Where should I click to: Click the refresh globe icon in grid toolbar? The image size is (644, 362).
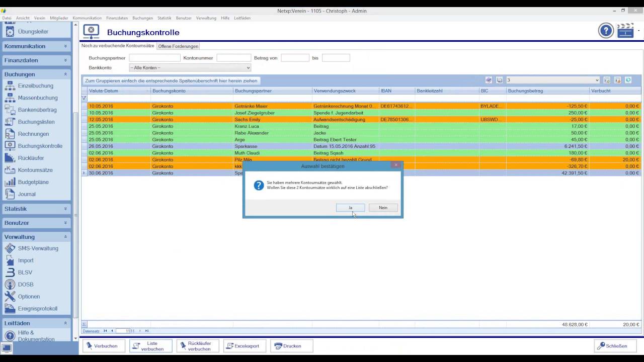[x=628, y=80]
